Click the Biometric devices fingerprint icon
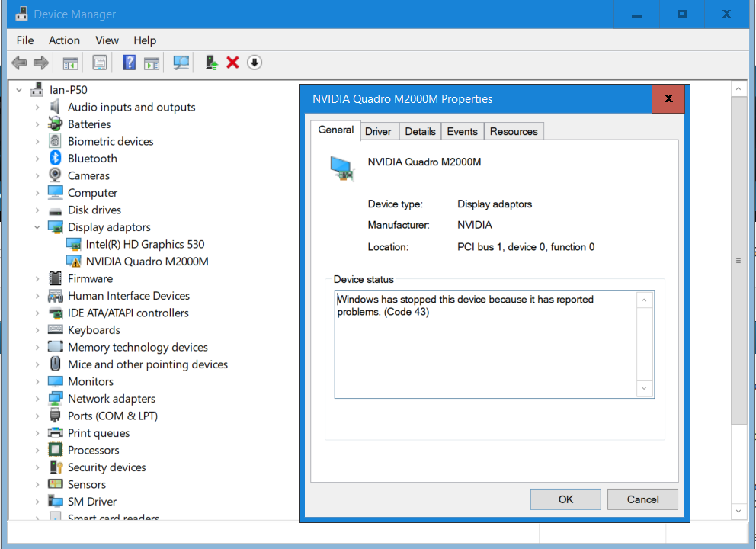This screenshot has width=756, height=549. (56, 141)
